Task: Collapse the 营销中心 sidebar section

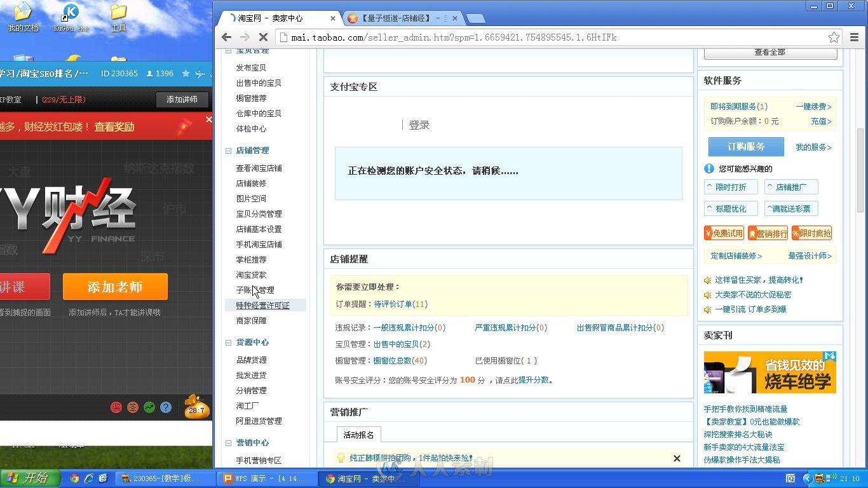Action: (229, 443)
